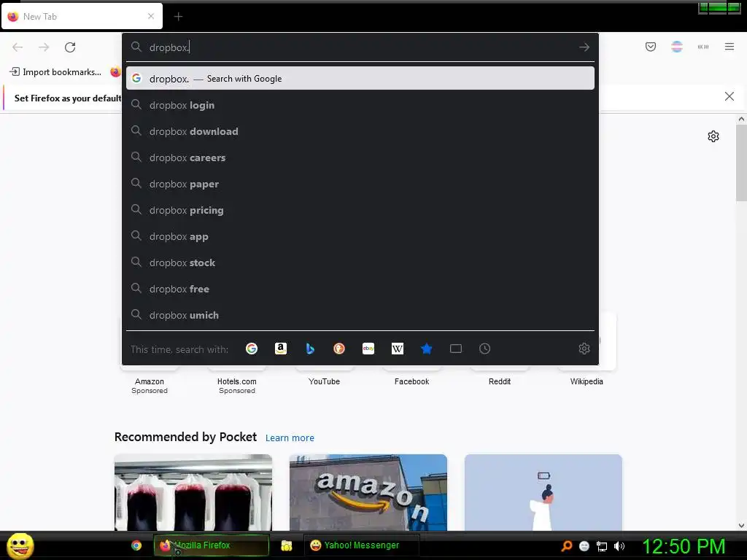Open the battery illustration Pocket story
The width and height of the screenshot is (747, 560).
point(543,492)
